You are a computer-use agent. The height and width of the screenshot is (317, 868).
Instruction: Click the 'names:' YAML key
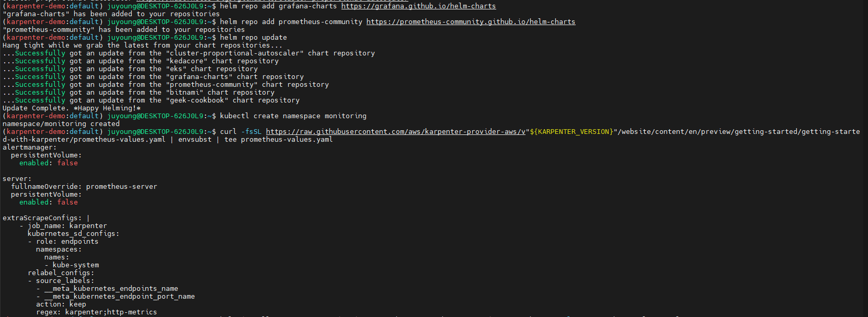[56, 257]
